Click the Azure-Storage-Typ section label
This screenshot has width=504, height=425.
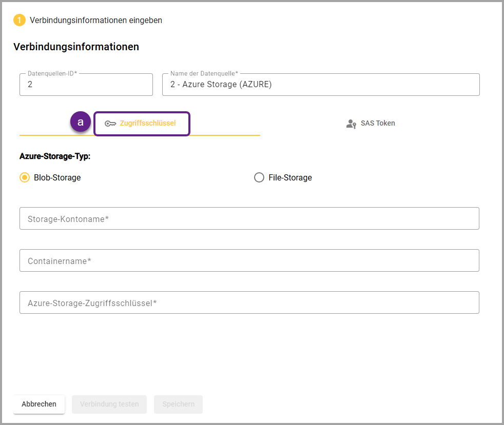click(x=55, y=156)
